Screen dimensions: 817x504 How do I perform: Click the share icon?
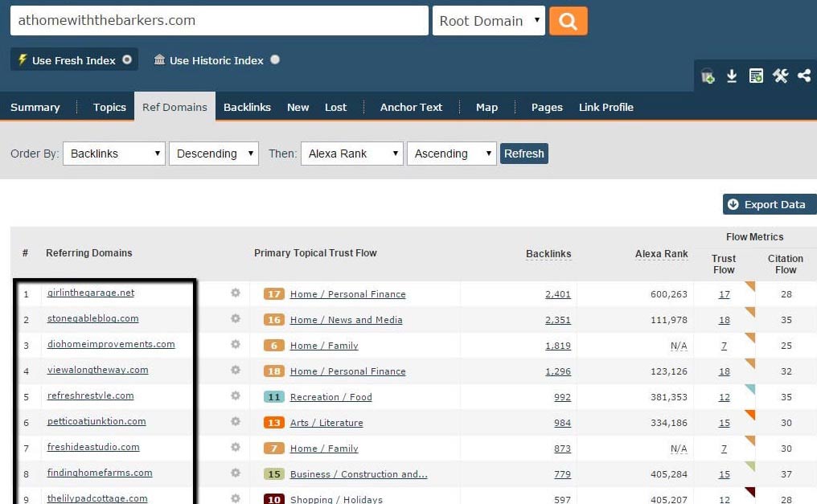pos(804,76)
